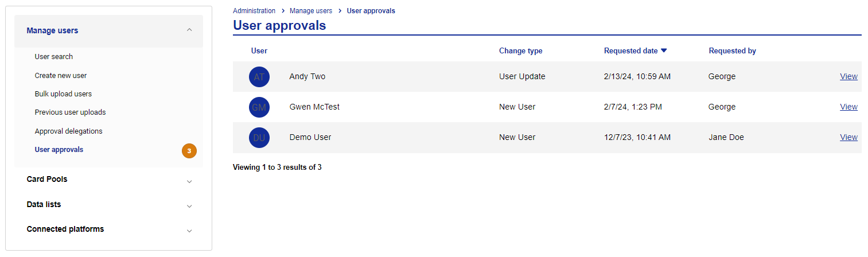Image resolution: width=868 pixels, height=257 pixels.
Task: Click the GM avatar for Gwen McTest
Action: tap(259, 107)
